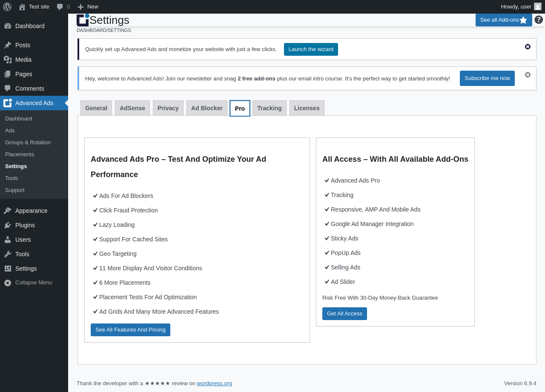Click the Dashboard gauge icon in sidebar

[x=8, y=26]
